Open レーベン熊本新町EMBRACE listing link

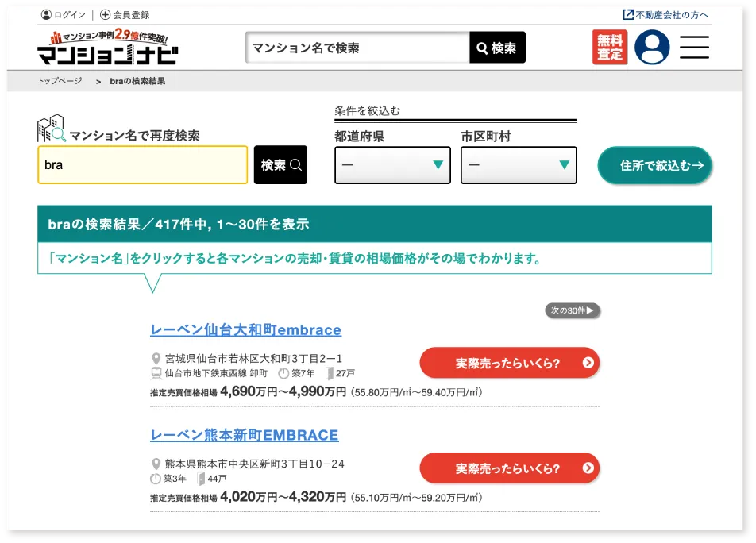point(245,435)
